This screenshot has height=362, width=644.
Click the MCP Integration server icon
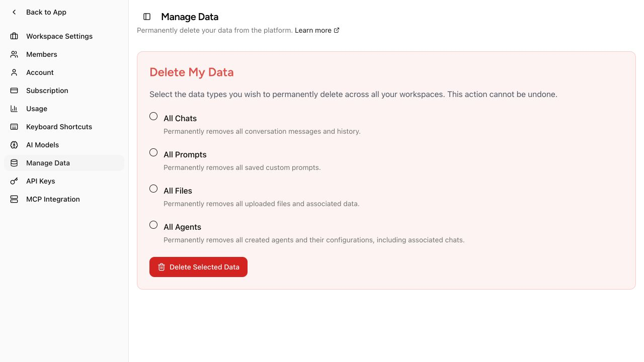[x=14, y=199]
